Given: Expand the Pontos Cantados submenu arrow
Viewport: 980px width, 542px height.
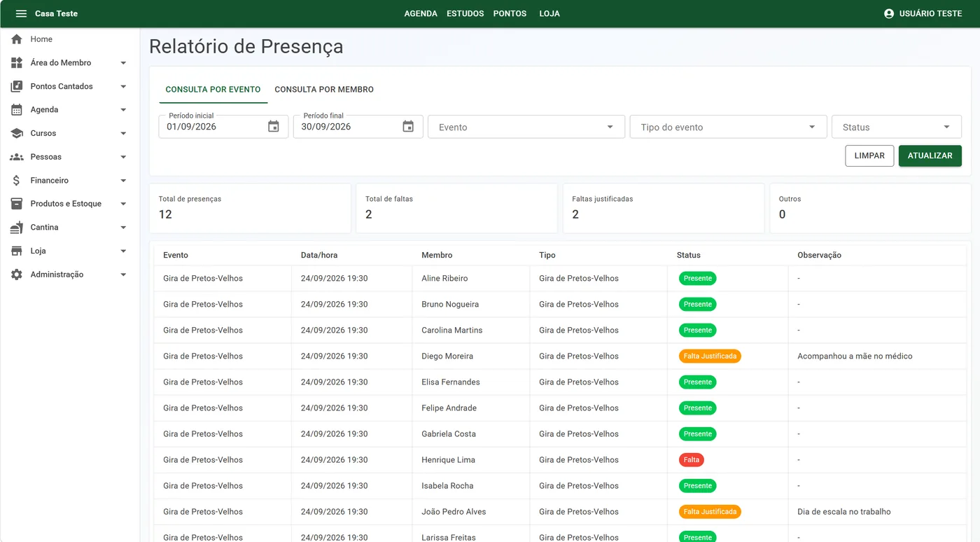Looking at the screenshot, I should pos(123,87).
